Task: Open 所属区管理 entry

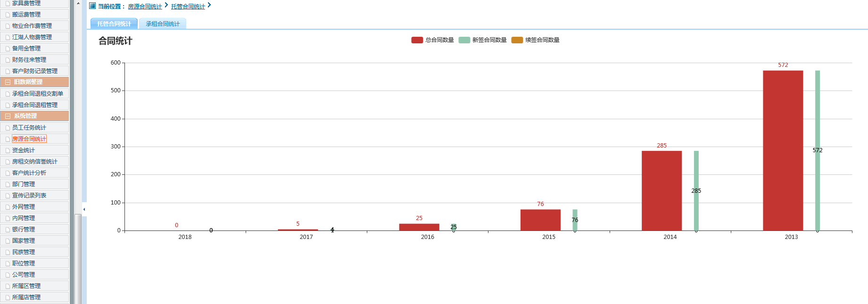Action: pos(34,286)
